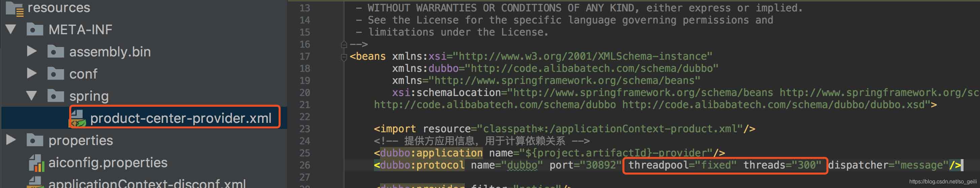This screenshot has height=188, width=980.
Task: Expand the properties folder arrow
Action: pyautogui.click(x=11, y=140)
